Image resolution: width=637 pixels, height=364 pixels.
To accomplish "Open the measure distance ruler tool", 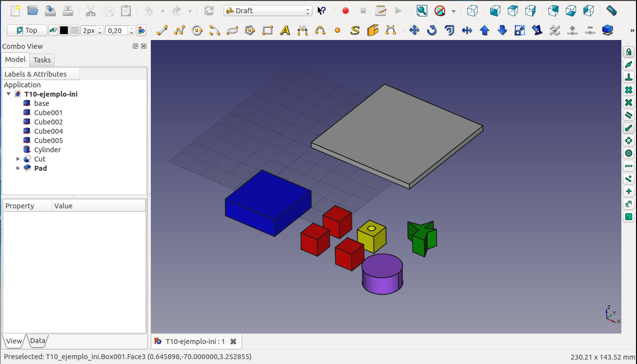I will click(611, 10).
